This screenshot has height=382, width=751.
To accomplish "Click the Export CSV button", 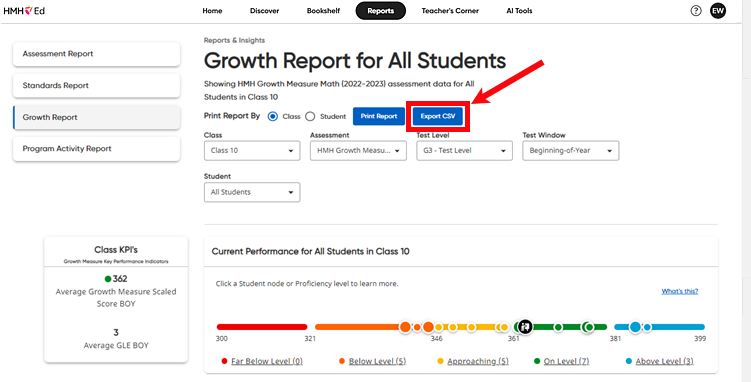I will point(438,116).
